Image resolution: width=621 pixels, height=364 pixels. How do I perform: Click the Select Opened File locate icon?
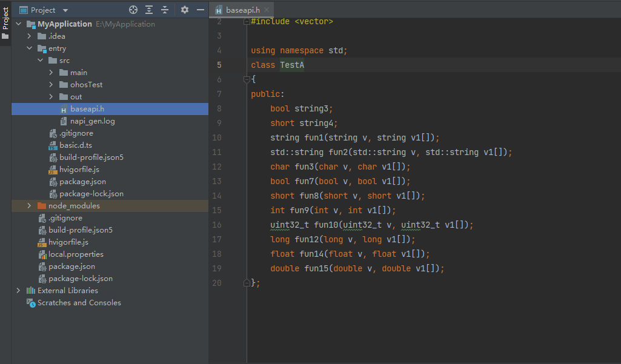(133, 10)
